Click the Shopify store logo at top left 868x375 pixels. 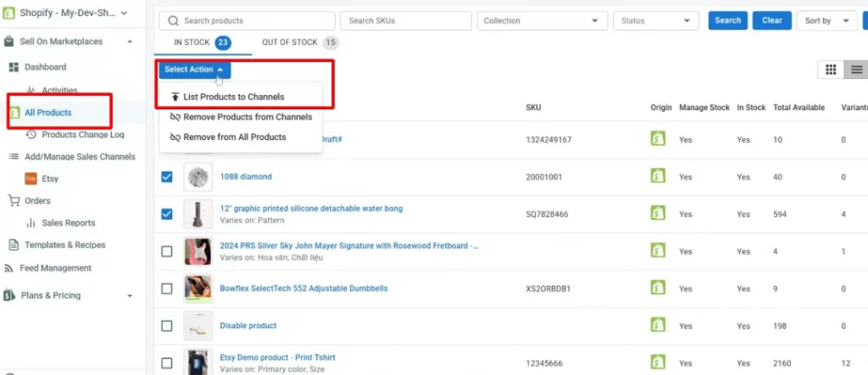8,13
